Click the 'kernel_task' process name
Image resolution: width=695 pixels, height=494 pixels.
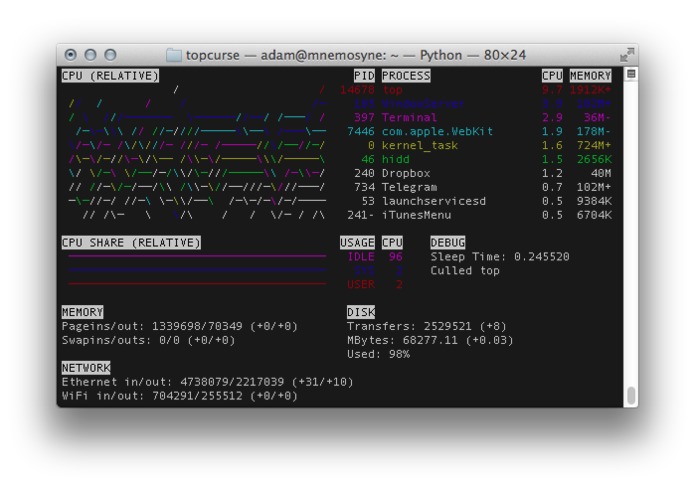(420, 145)
